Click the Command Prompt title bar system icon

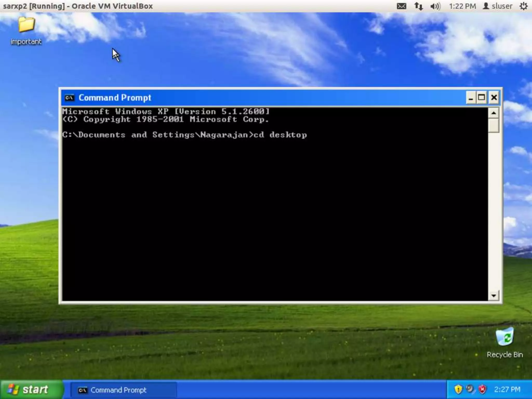click(69, 98)
